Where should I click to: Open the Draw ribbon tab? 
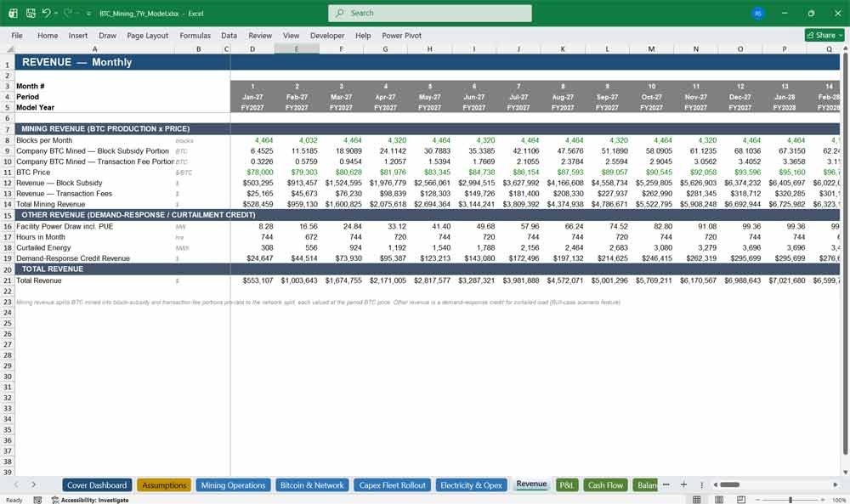(x=107, y=35)
